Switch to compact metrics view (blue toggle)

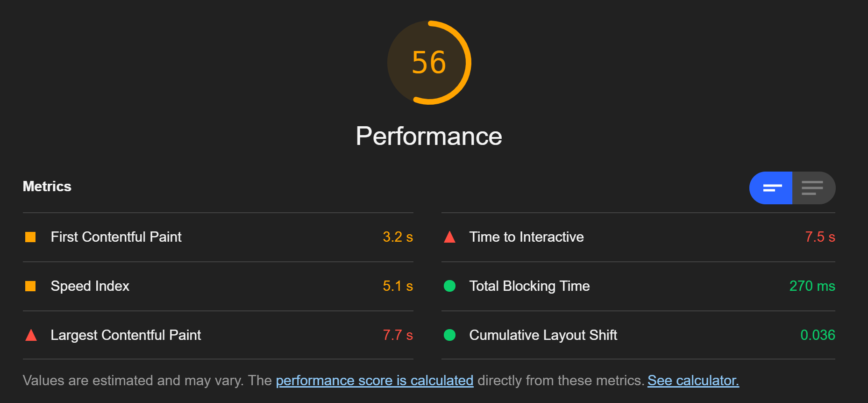(771, 188)
